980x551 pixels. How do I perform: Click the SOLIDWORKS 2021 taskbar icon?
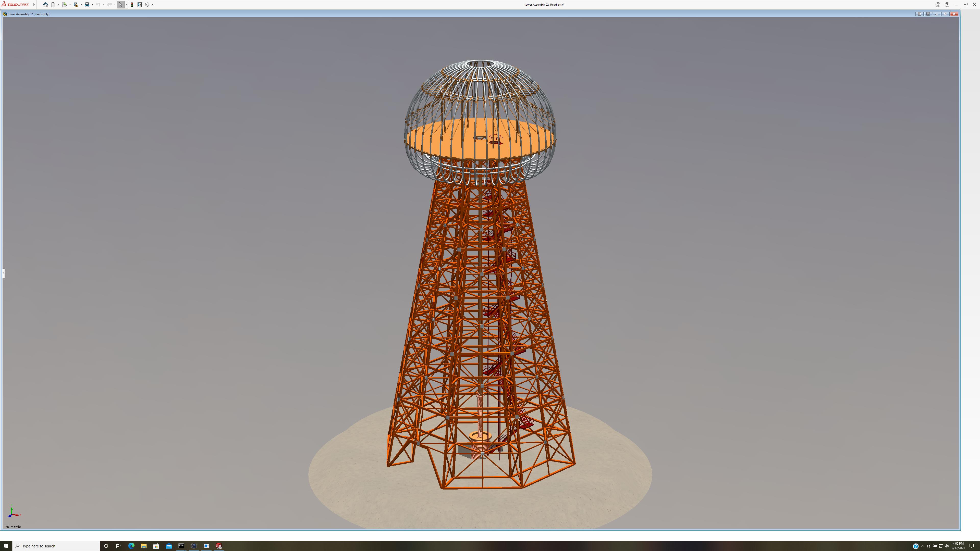(219, 546)
